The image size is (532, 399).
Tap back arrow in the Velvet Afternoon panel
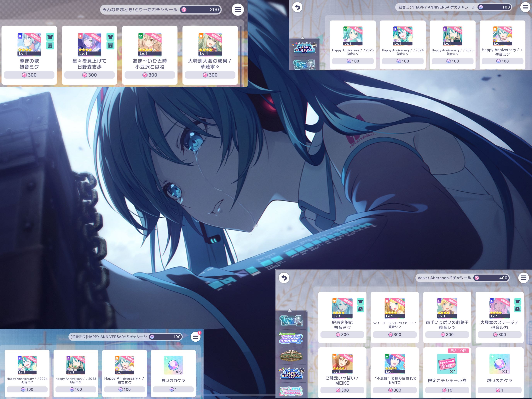point(284,278)
